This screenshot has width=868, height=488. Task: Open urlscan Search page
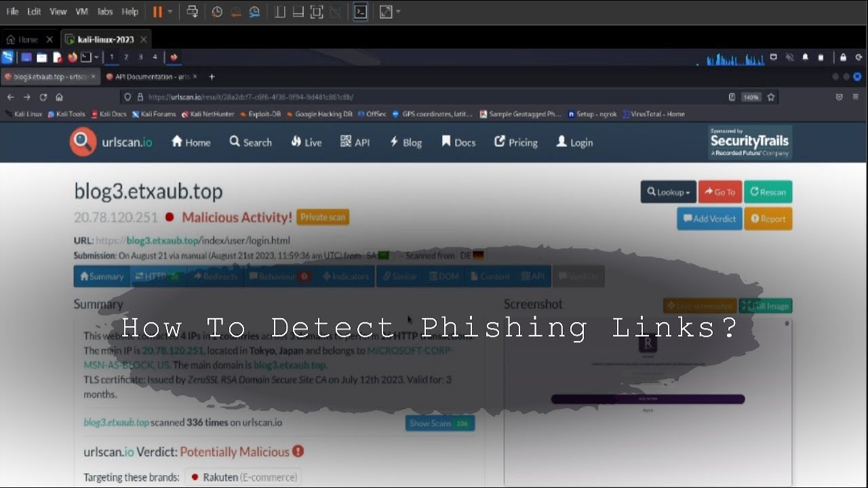(x=250, y=142)
